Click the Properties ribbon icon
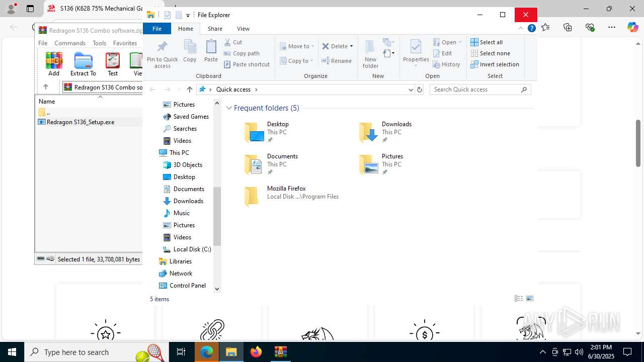Screen dimensions: 644x362 click(416, 47)
